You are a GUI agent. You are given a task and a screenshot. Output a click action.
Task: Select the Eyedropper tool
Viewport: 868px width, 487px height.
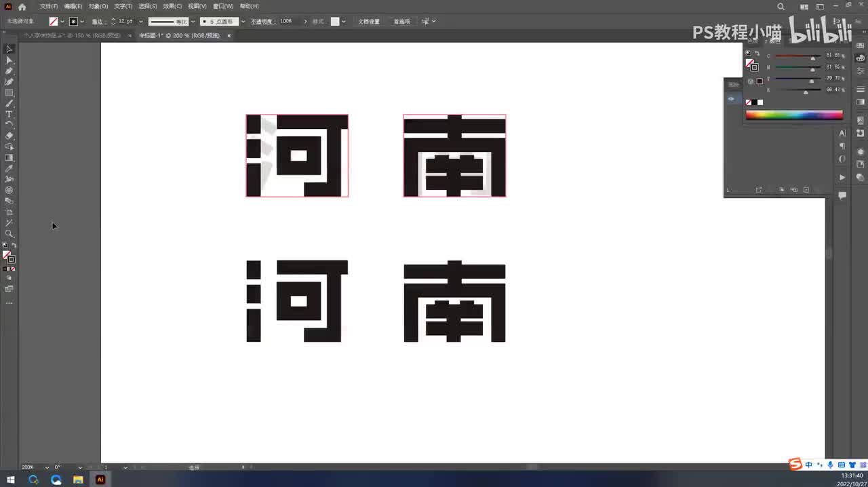click(x=9, y=168)
